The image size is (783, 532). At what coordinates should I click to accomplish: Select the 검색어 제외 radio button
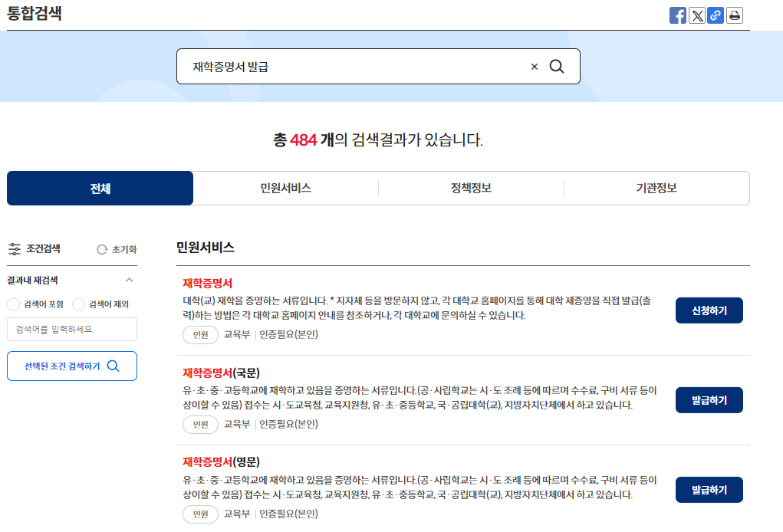pos(79,304)
